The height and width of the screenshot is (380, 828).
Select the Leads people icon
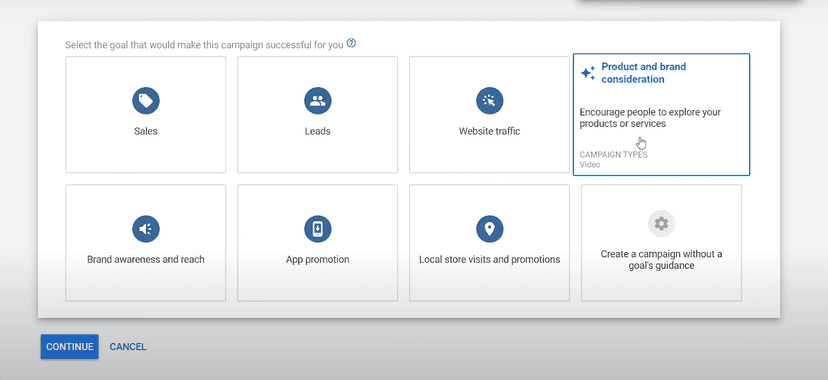[317, 101]
